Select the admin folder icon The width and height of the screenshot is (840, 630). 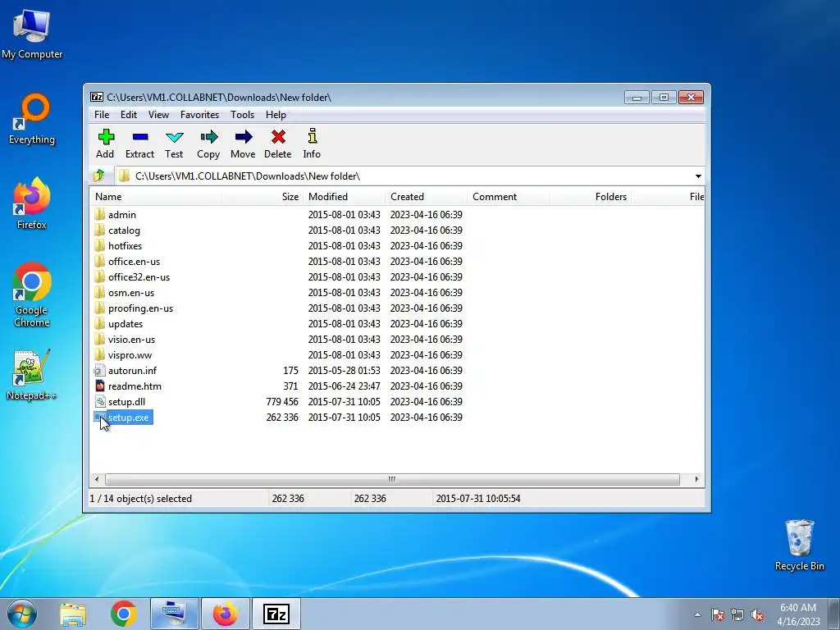pos(99,214)
